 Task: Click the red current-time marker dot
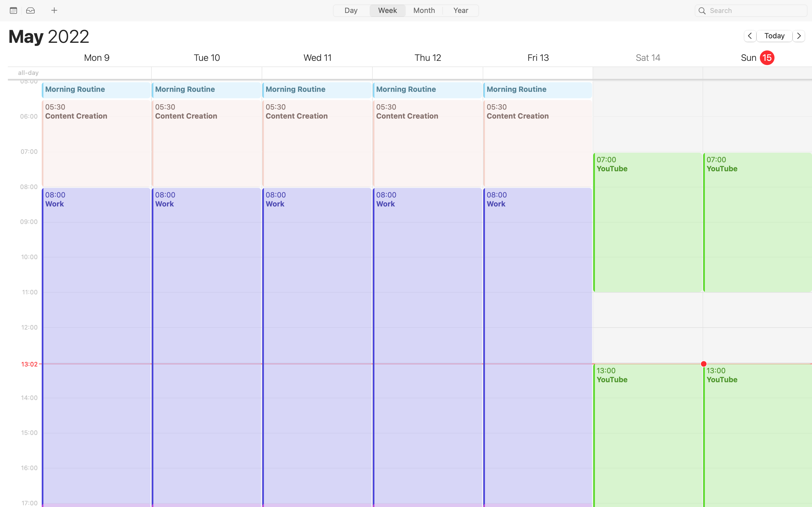tap(704, 364)
